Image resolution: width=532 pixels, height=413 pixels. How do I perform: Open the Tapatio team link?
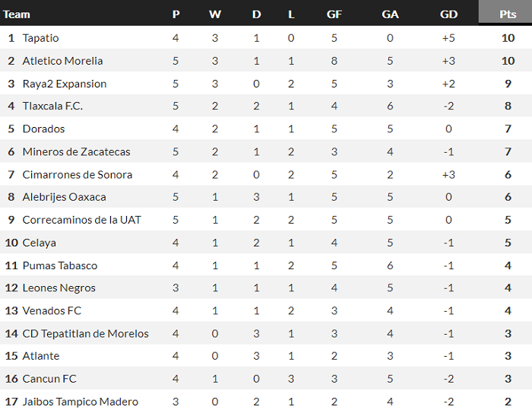pyautogui.click(x=40, y=38)
